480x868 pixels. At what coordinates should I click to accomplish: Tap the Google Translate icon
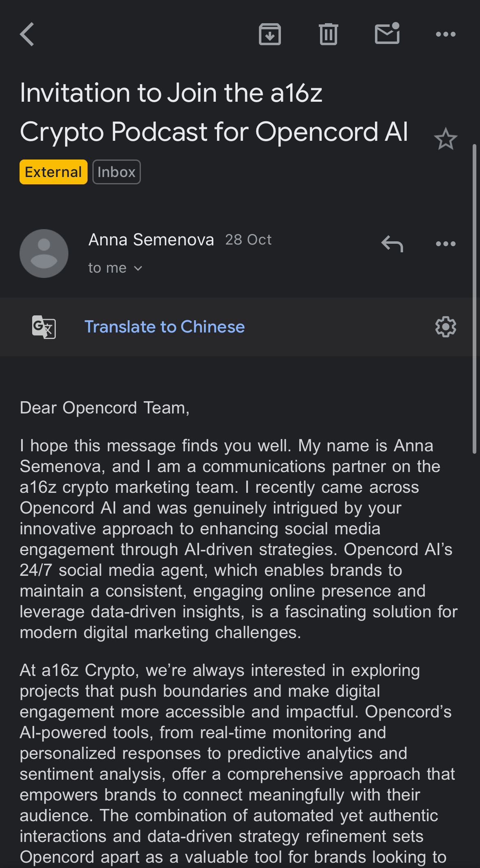pyautogui.click(x=44, y=327)
